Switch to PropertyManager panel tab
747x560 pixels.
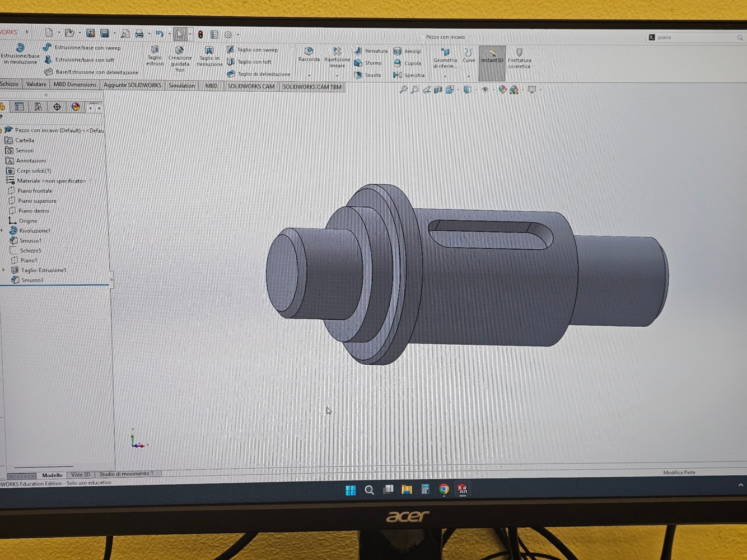click(x=19, y=107)
